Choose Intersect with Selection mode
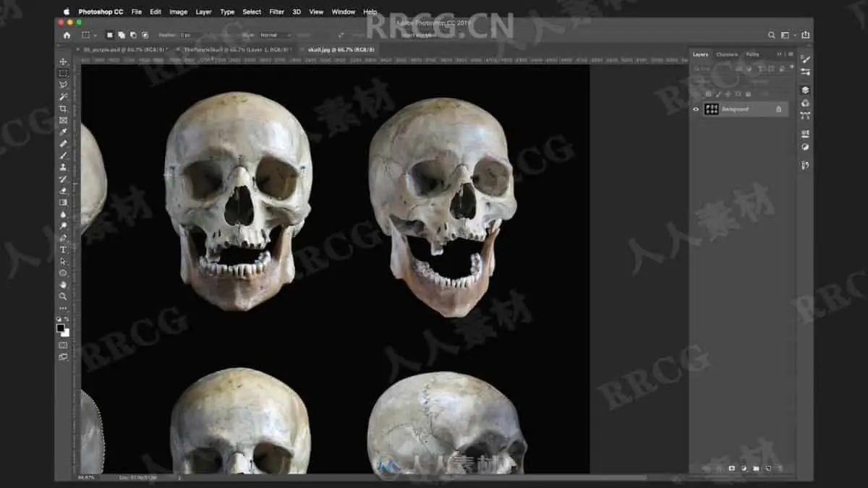 pyautogui.click(x=145, y=35)
